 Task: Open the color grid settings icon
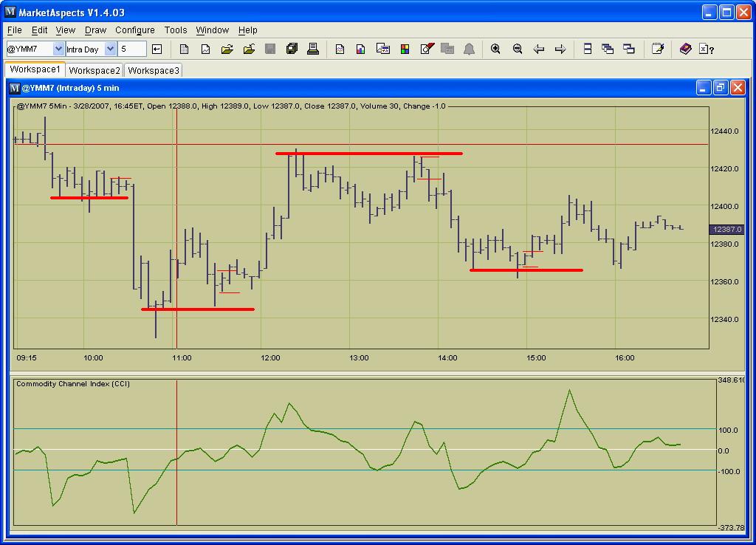click(x=405, y=49)
